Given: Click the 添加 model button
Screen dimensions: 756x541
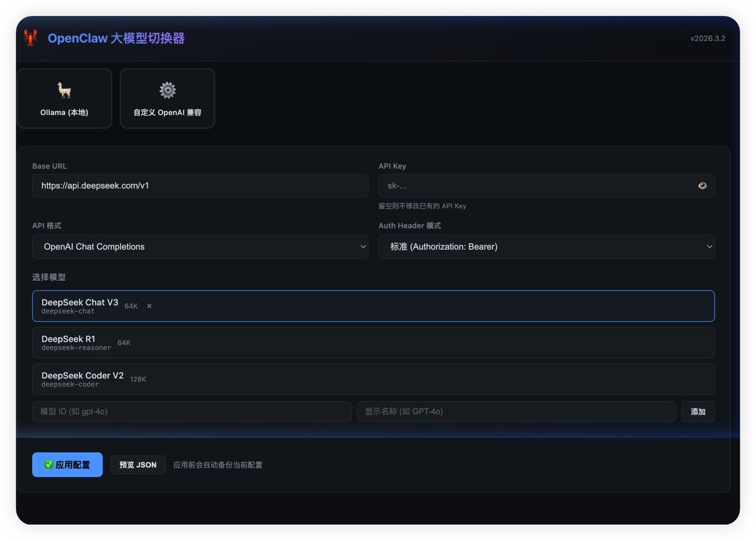Looking at the screenshot, I should [x=698, y=412].
